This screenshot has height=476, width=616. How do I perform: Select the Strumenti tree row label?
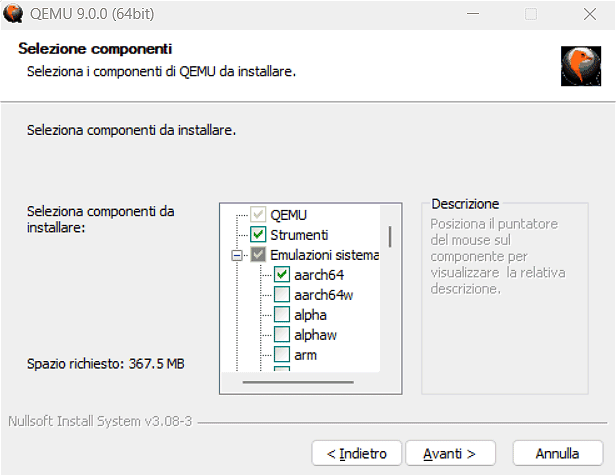click(x=299, y=235)
